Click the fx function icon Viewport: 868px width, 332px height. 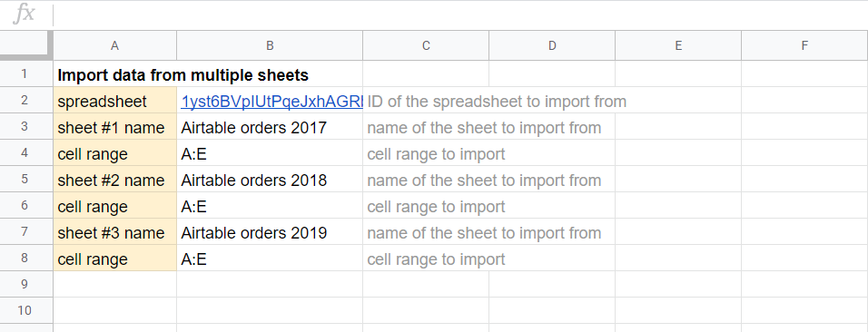coord(24,14)
